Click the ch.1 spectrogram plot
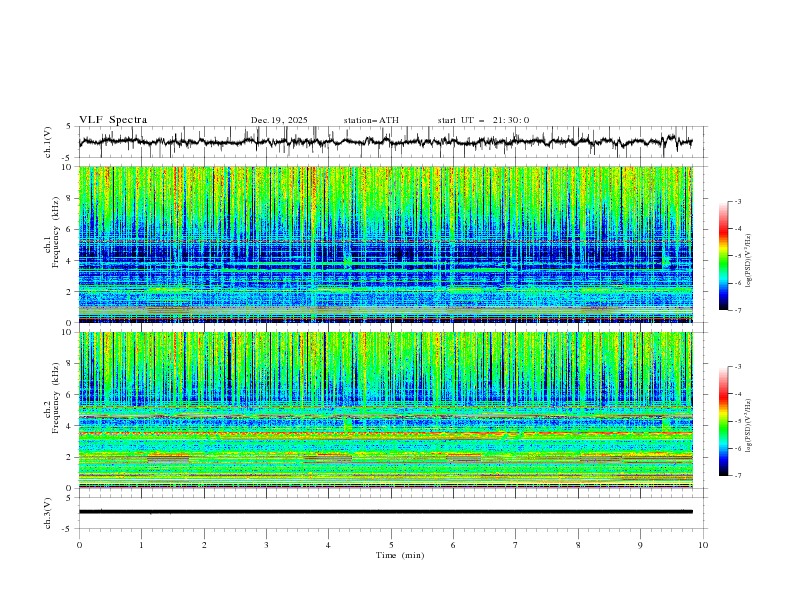Viewport: 792px width, 612px height. [386, 244]
